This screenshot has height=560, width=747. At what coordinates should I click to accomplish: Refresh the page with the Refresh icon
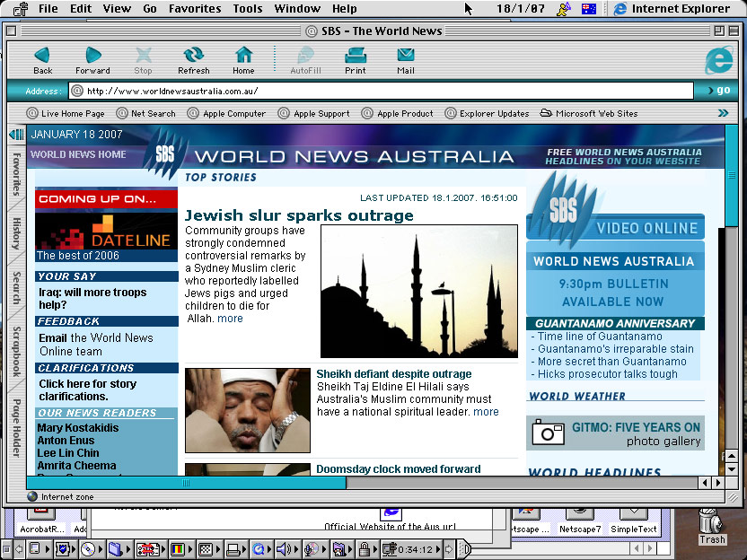pos(193,60)
